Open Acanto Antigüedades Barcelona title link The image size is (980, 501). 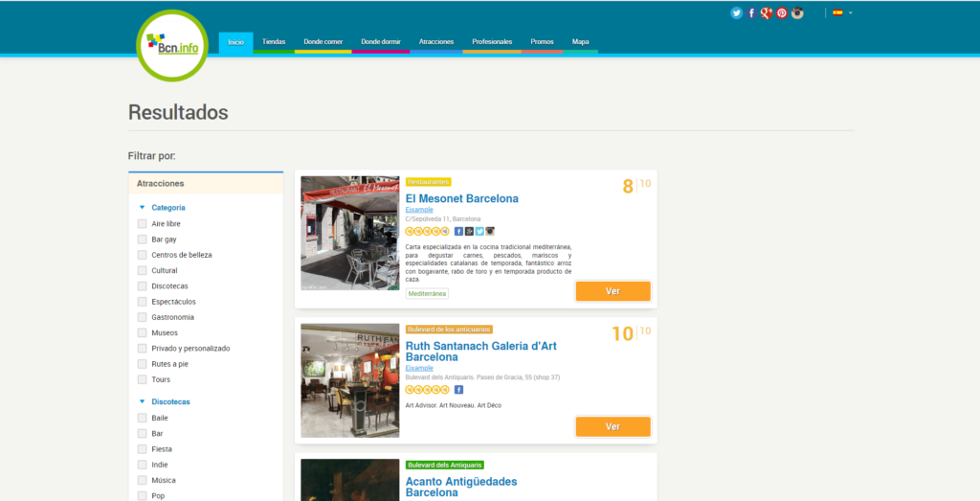coord(461,488)
